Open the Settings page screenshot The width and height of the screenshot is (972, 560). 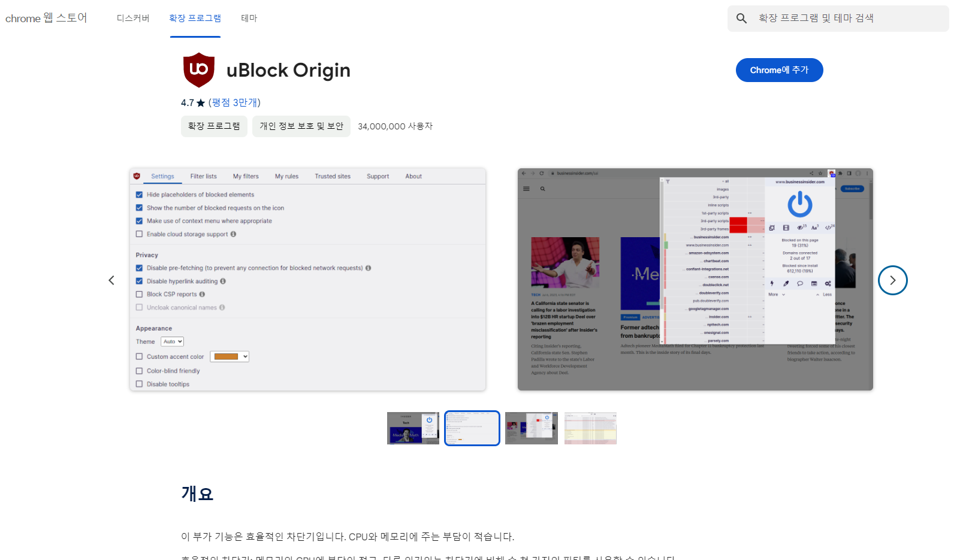(x=308, y=280)
